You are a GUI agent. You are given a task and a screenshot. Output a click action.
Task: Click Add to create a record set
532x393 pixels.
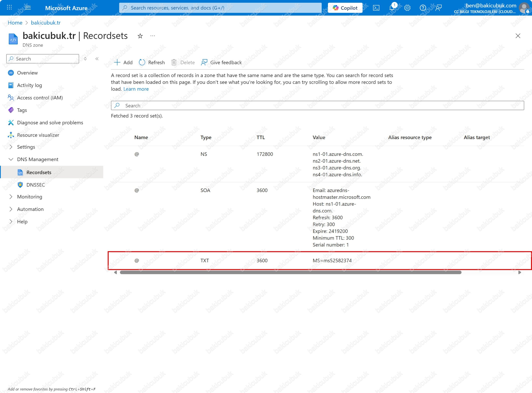point(123,62)
